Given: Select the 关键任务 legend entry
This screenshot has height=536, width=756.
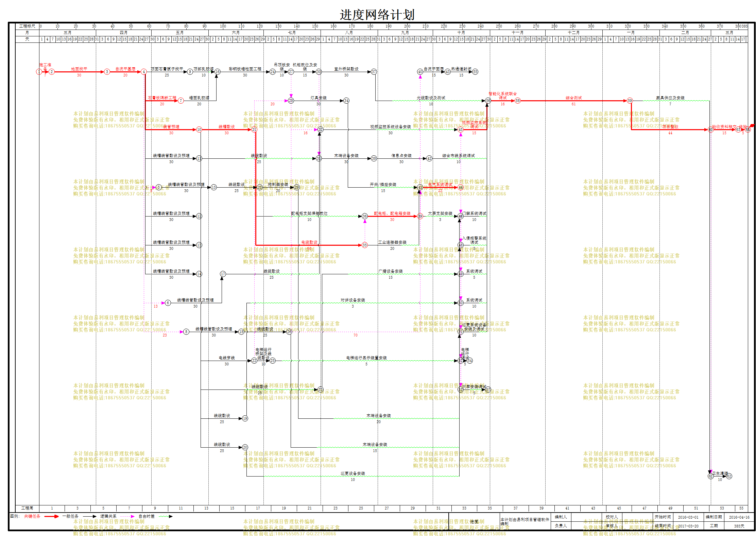Looking at the screenshot, I should coord(32,516).
